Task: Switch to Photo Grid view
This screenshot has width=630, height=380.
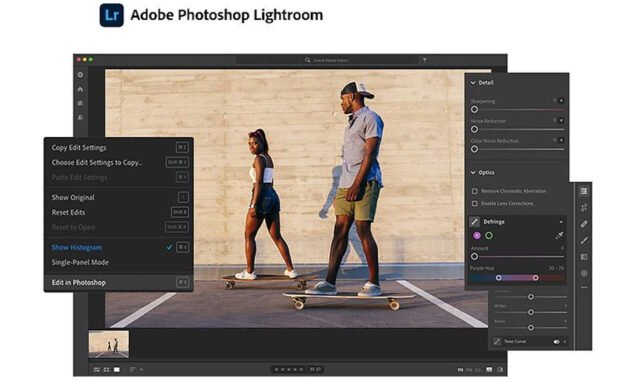Action: pyautogui.click(x=97, y=370)
